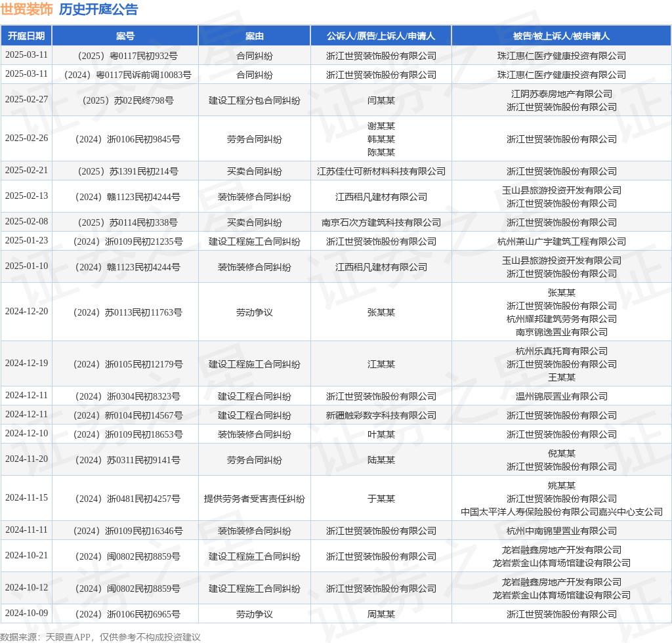Click the 世贸装饰 title text
Screen dimensions: 672x643
[x=26, y=9]
